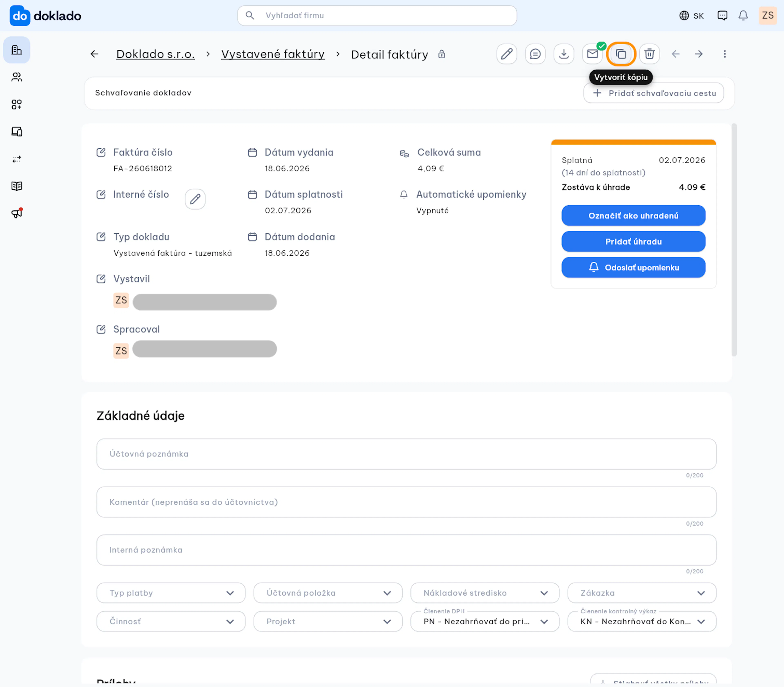784x687 pixels.
Task: Click the Vystavil ZS avatar
Action: tap(121, 300)
